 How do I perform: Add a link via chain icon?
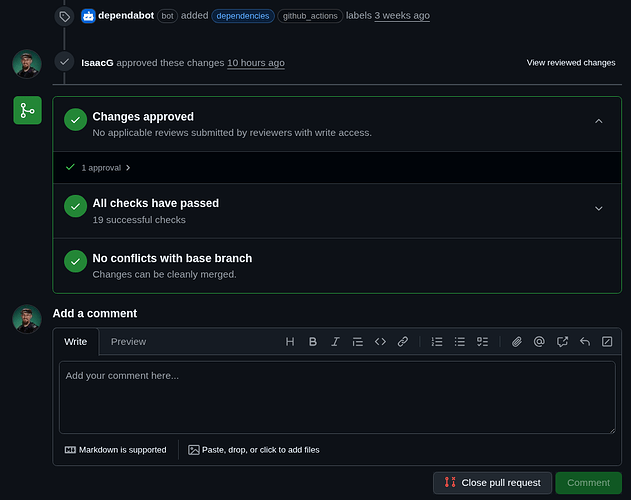point(403,342)
